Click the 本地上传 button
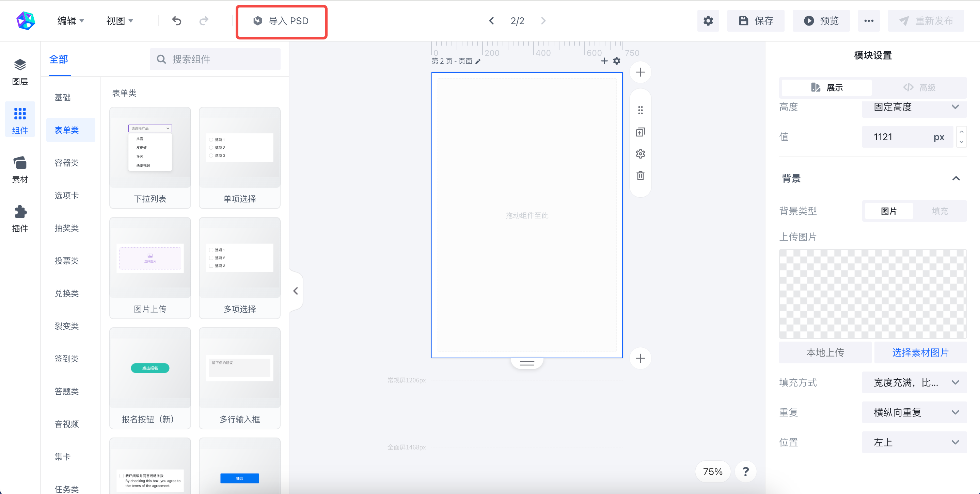Screen dimensions: 980x494 click(x=825, y=352)
